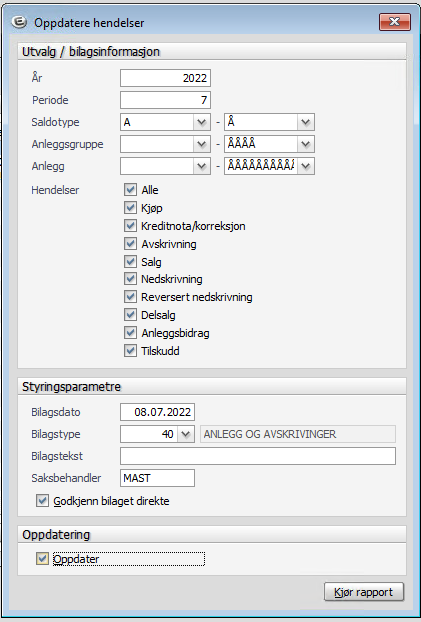Uncheck the Kjøp checkbox
This screenshot has height=622, width=421.
pos(130,207)
